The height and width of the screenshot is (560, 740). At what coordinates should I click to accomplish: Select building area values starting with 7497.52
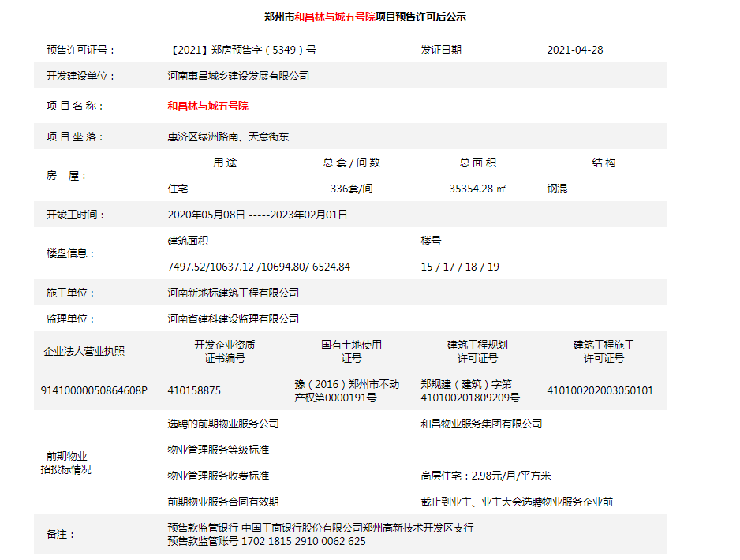pos(259,267)
